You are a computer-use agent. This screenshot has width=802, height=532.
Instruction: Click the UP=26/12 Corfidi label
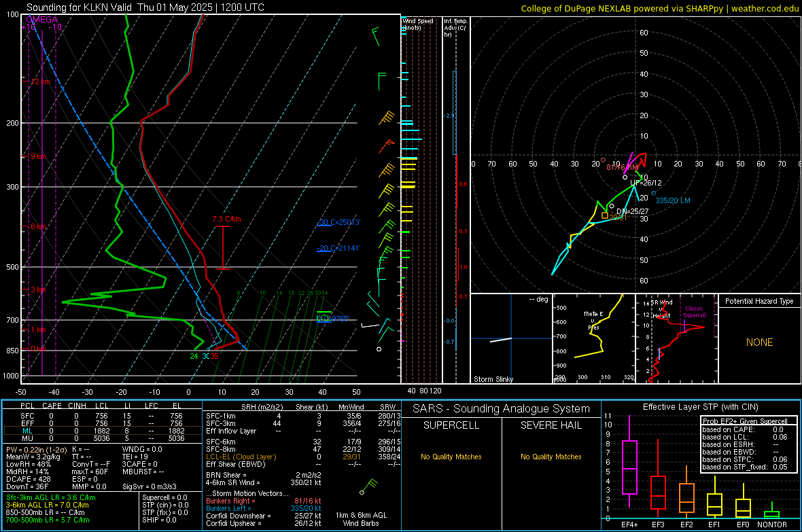click(x=646, y=183)
